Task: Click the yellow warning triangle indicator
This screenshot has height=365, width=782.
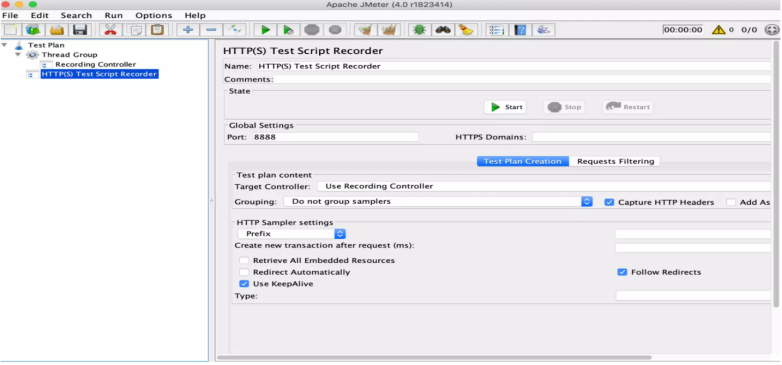Action: 719,30
